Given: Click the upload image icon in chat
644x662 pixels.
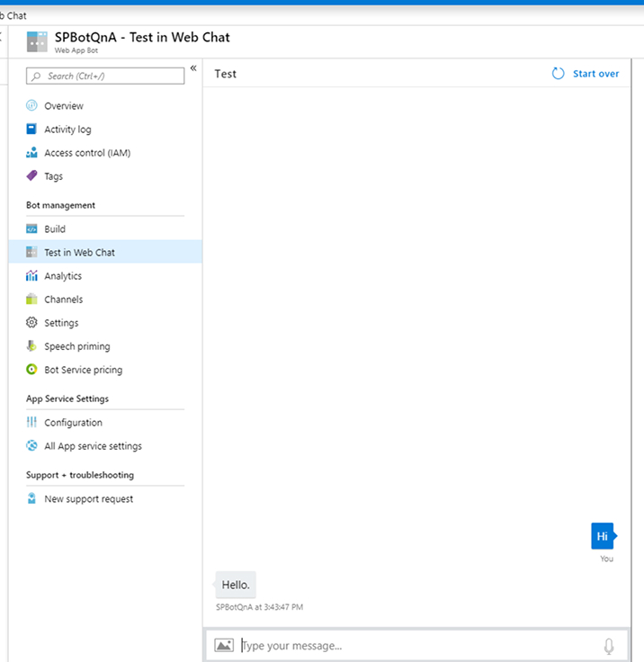Looking at the screenshot, I should tap(224, 645).
